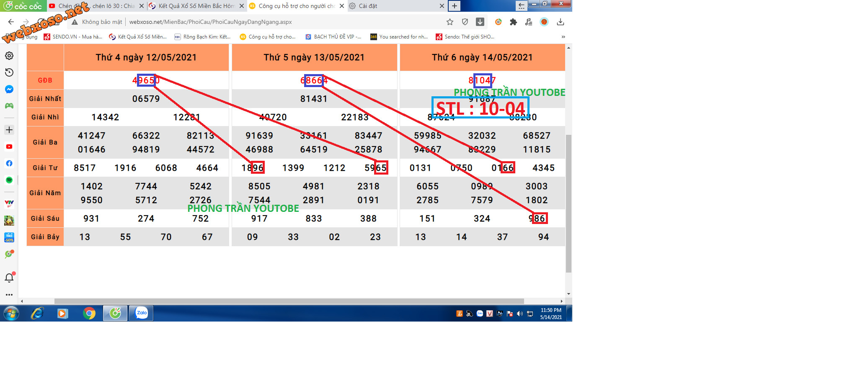Expand hidden bookmarks with double chevron
This screenshot has height=381, width=868.
click(x=563, y=37)
